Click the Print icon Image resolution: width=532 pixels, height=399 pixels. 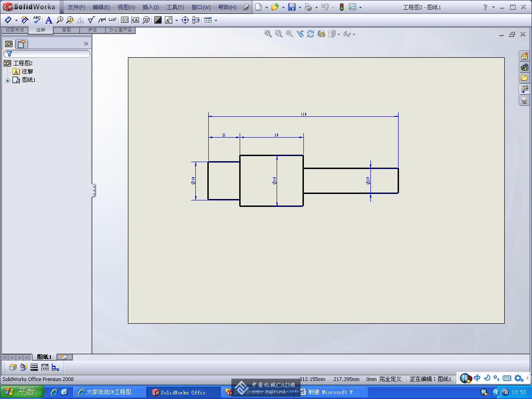(308, 7)
